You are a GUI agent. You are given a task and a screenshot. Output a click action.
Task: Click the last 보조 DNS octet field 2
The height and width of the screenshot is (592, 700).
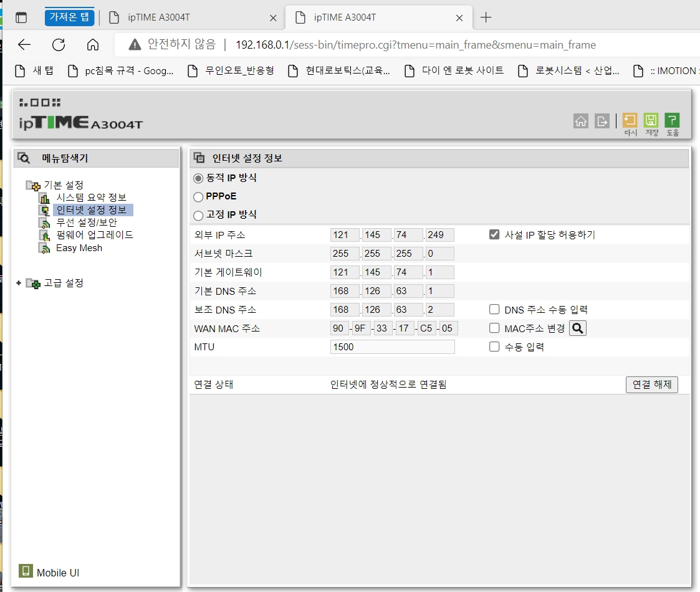pos(439,309)
